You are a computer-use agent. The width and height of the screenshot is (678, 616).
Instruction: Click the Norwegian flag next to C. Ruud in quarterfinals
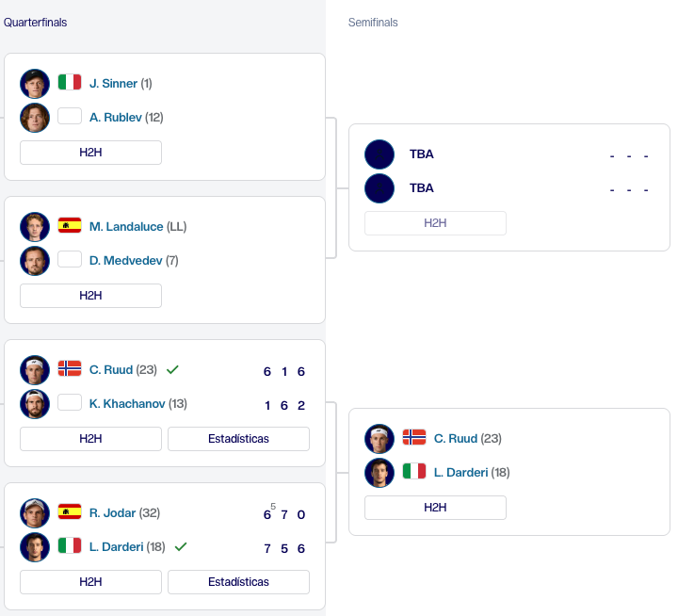click(70, 368)
